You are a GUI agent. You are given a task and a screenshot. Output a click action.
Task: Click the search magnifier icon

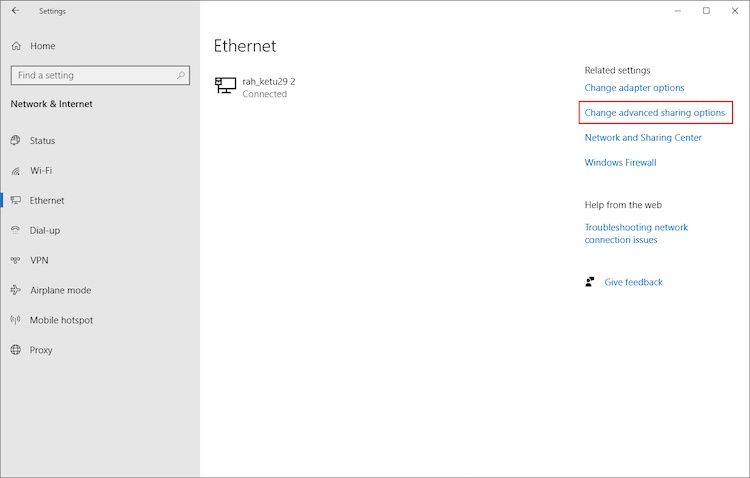tap(181, 75)
